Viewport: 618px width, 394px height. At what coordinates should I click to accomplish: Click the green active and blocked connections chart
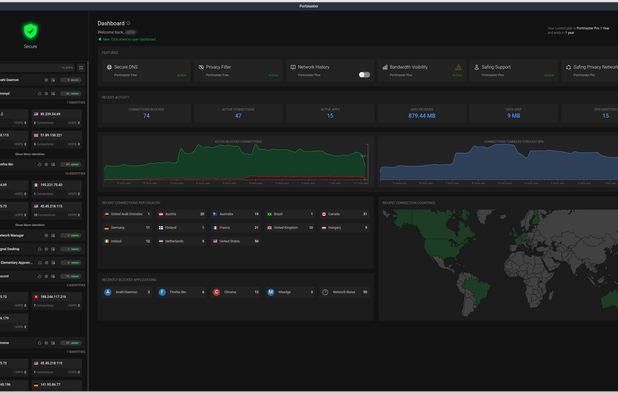pos(236,162)
